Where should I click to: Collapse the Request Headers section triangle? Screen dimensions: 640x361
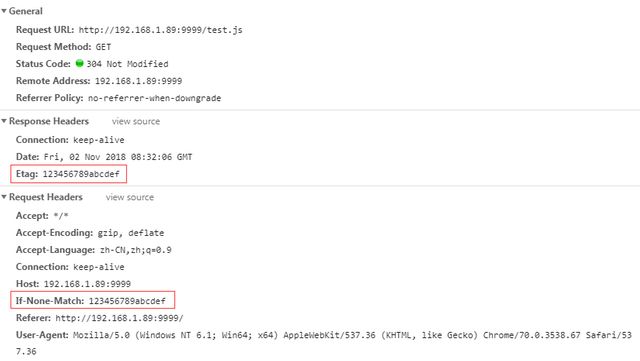pos(4,197)
